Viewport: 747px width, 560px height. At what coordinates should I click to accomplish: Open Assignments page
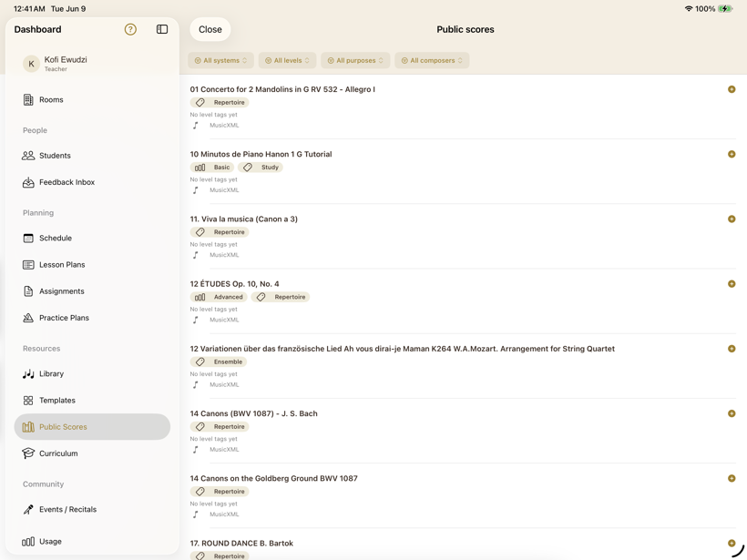[x=92, y=291]
